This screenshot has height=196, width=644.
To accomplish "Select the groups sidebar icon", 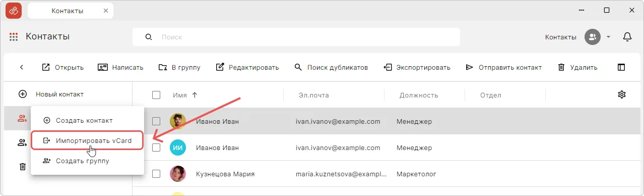I will tap(22, 142).
